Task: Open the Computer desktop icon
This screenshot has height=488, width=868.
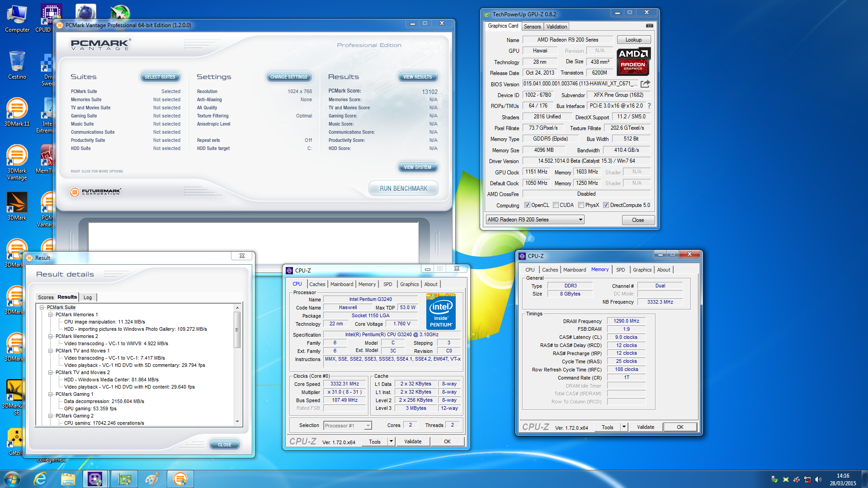Action: coord(17,19)
